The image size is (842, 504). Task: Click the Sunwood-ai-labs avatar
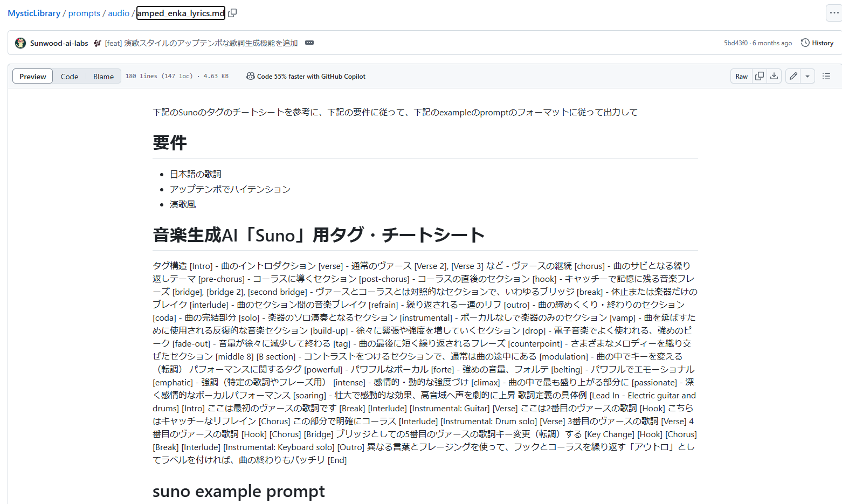[x=20, y=43]
